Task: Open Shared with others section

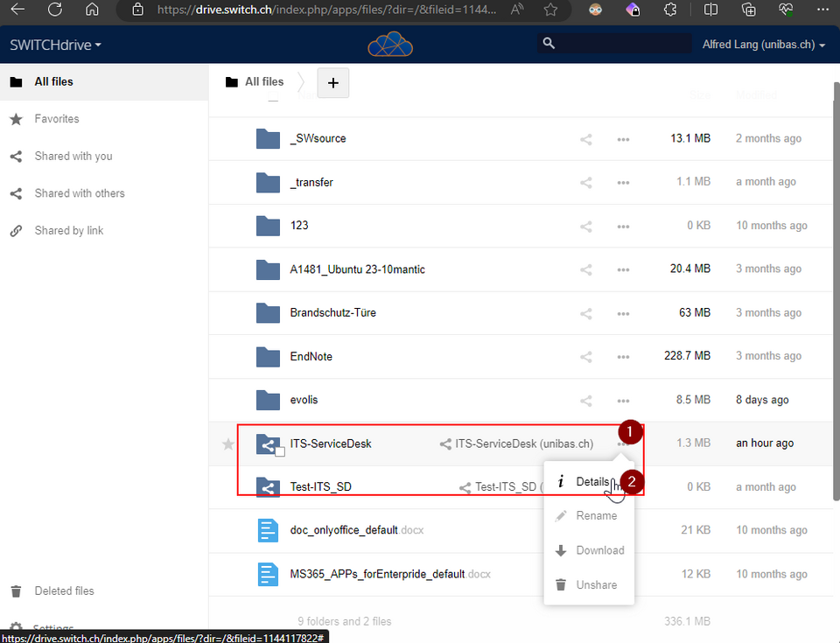Action: pyautogui.click(x=104, y=193)
